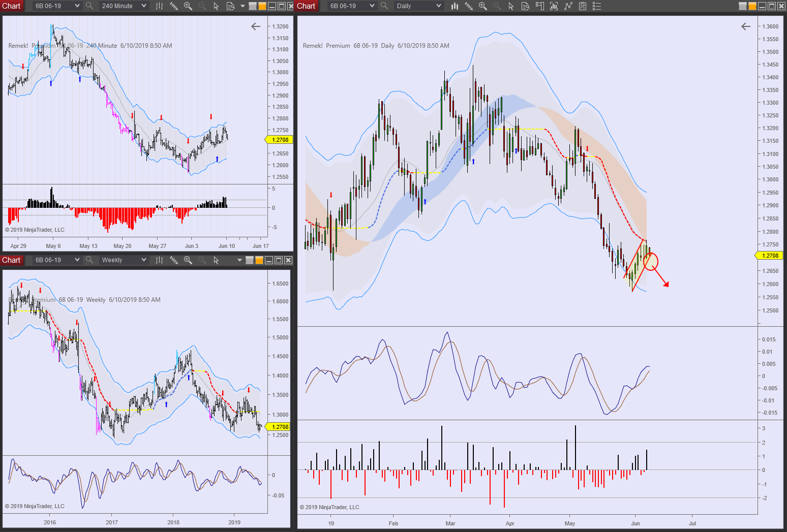Open Weekly interval dropdown
This screenshot has height=532, width=787.
click(x=124, y=260)
